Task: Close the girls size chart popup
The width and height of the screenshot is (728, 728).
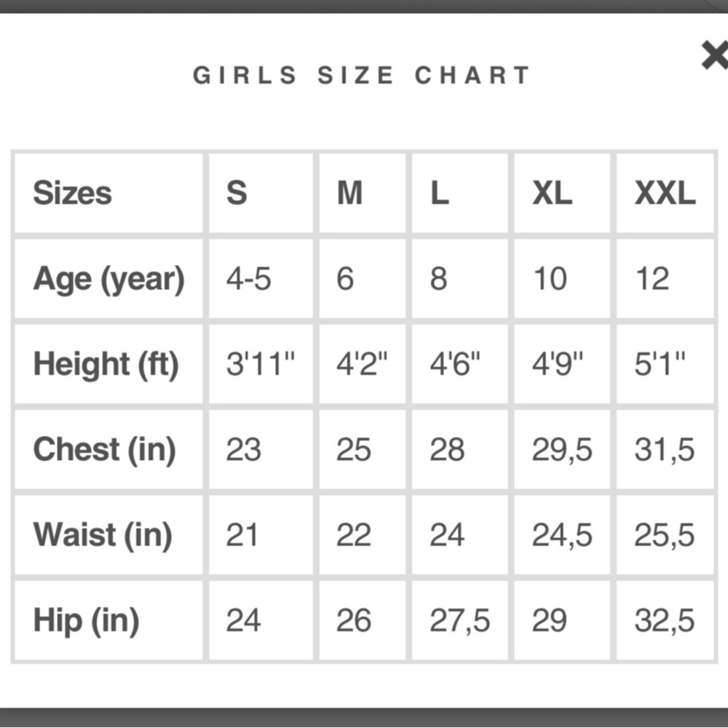Action: pyautogui.click(x=716, y=55)
